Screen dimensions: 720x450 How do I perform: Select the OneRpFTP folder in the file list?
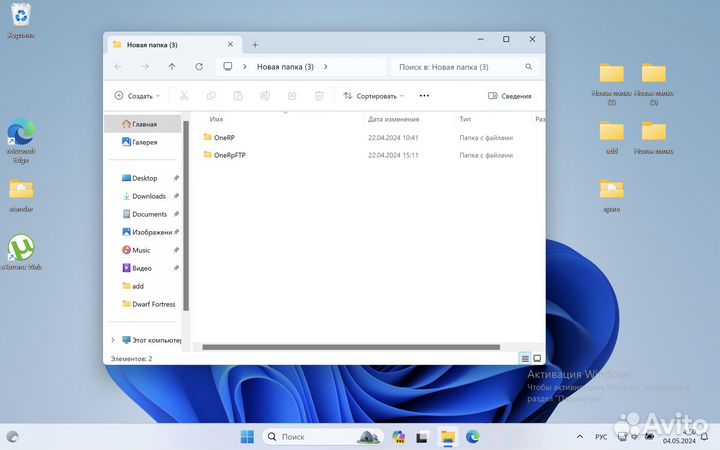coord(231,155)
